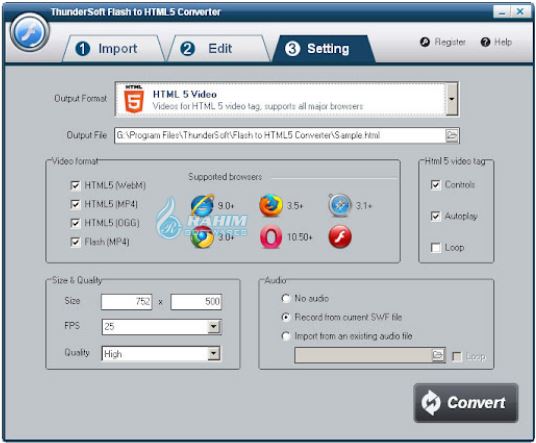Screen dimensions: 536x443
Task: Select Record from current SWF file
Action: click(x=285, y=317)
